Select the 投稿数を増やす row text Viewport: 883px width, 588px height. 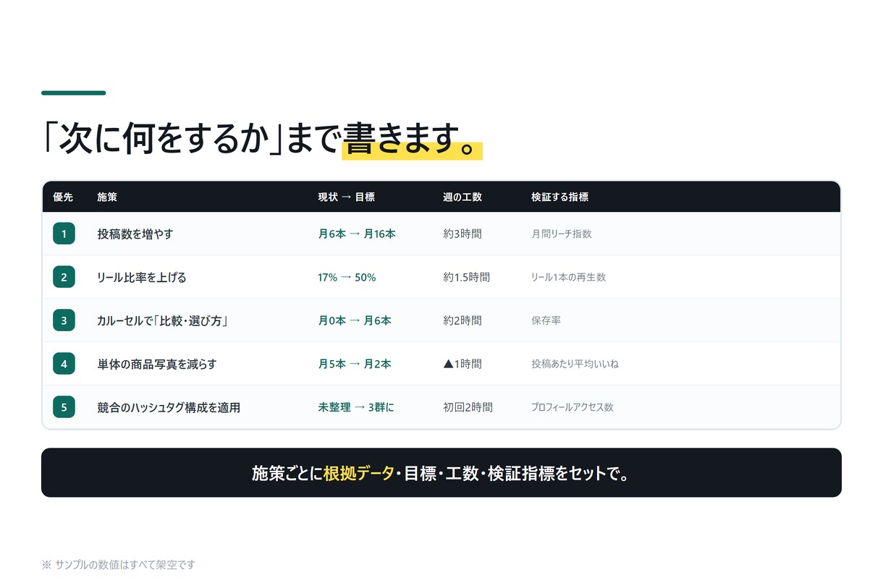(x=135, y=234)
